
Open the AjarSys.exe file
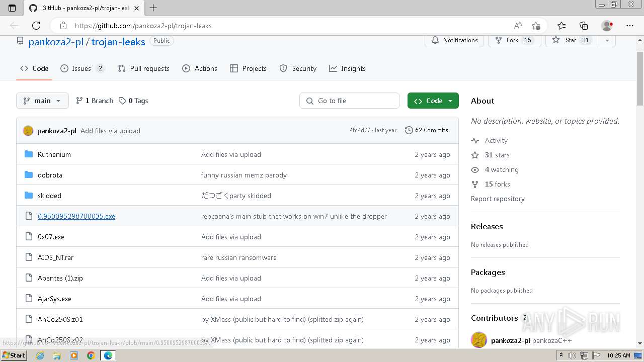(54, 299)
